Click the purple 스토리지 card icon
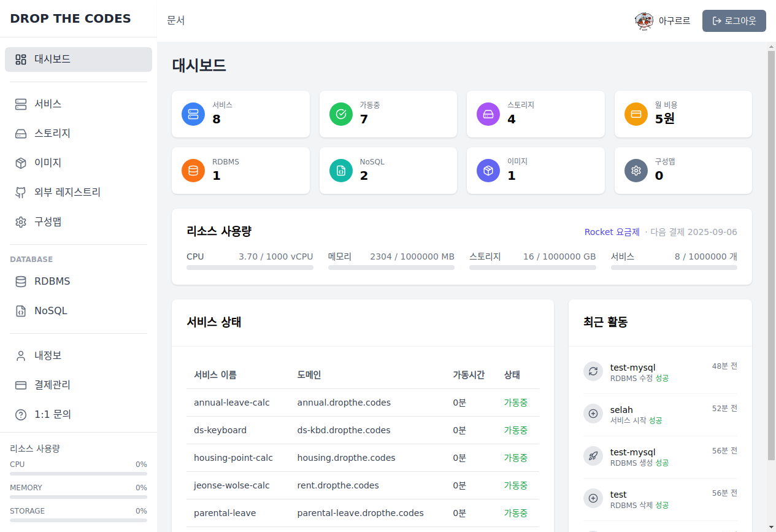 488,114
